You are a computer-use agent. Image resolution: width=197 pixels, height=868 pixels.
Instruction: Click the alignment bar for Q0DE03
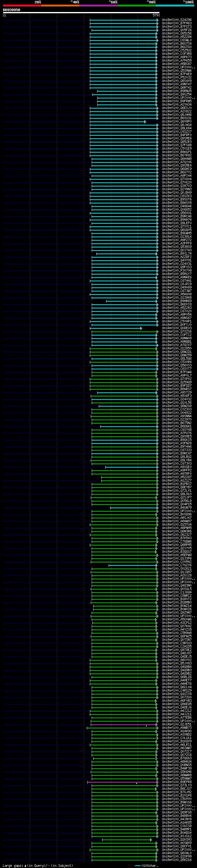[116, 328]
